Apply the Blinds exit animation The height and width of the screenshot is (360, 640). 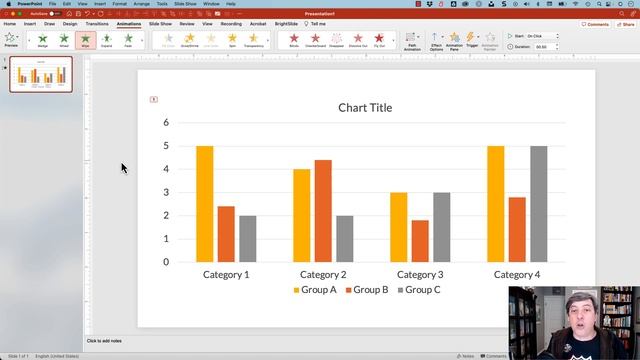(x=294, y=40)
